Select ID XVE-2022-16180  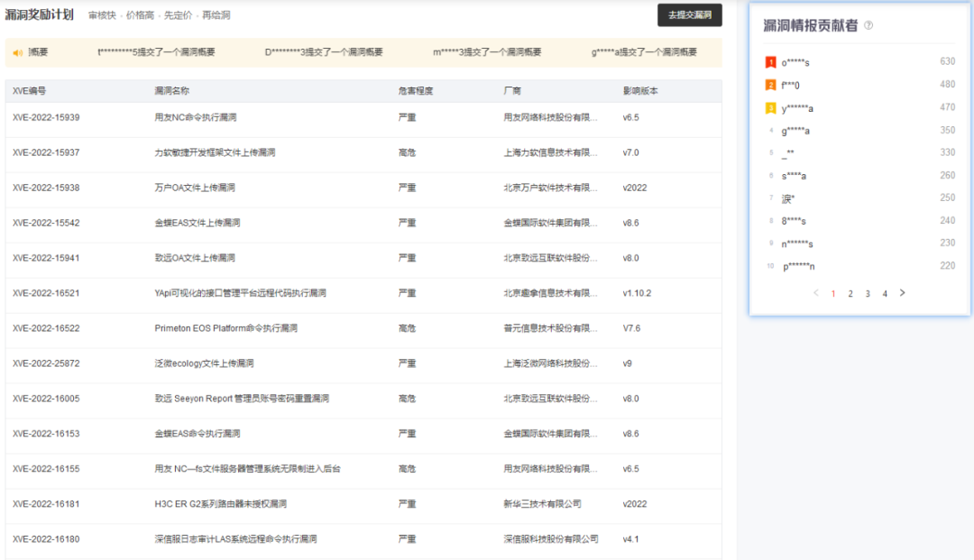46,539
